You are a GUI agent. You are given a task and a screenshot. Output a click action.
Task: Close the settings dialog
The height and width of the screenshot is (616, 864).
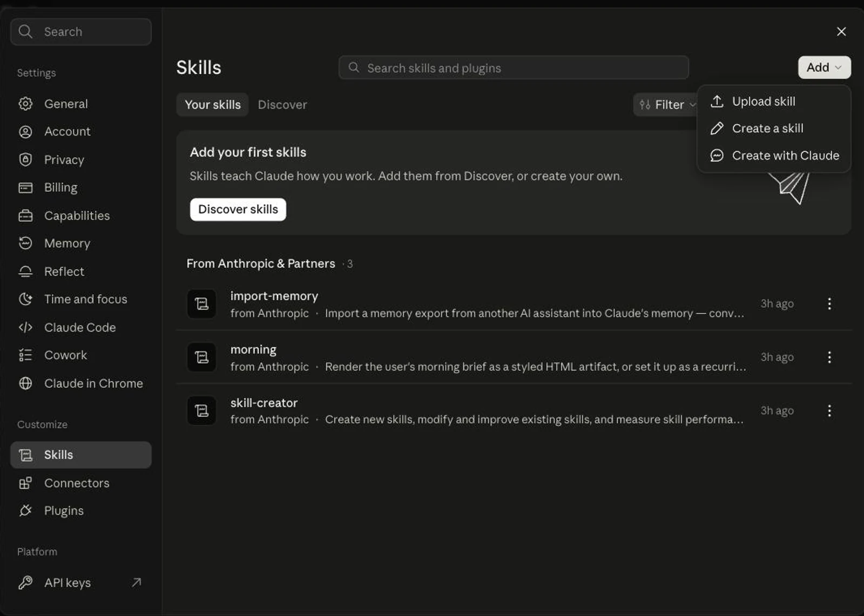pos(841,31)
